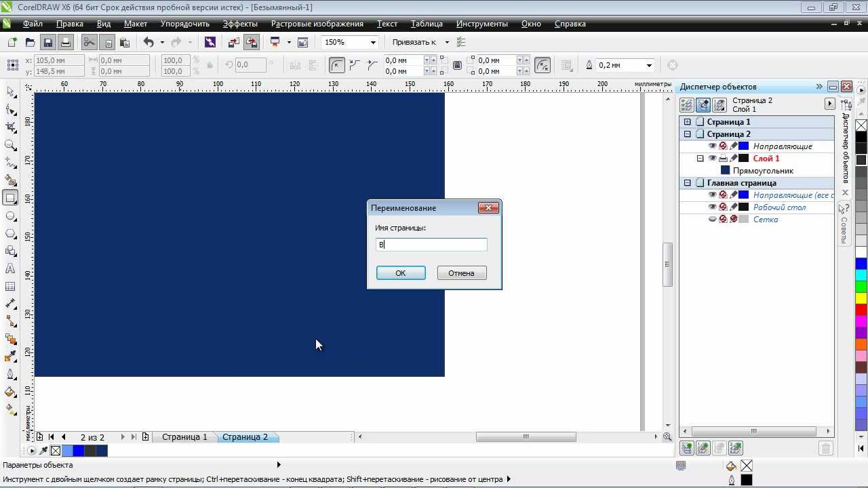Click the Paste clipboard icon
This screenshot has height=488, width=868.
click(x=124, y=42)
